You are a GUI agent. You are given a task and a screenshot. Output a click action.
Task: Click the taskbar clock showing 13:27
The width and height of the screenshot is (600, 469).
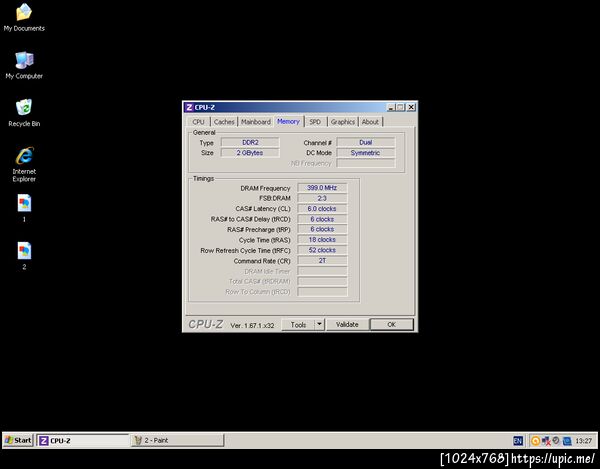[x=583, y=441]
